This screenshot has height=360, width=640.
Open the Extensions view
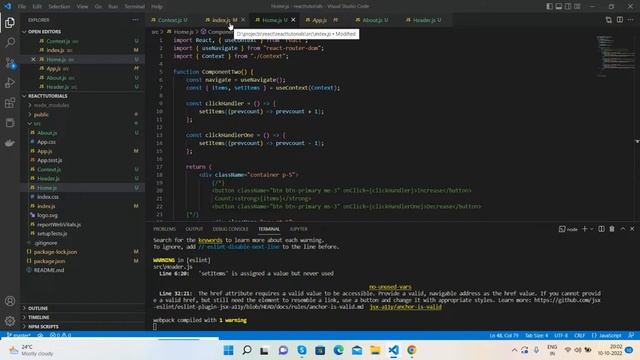pyautogui.click(x=10, y=102)
